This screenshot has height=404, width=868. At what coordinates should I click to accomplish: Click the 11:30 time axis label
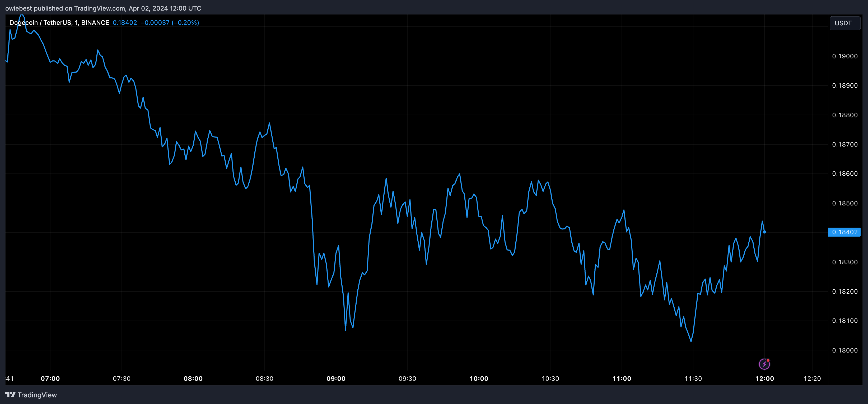pyautogui.click(x=693, y=378)
